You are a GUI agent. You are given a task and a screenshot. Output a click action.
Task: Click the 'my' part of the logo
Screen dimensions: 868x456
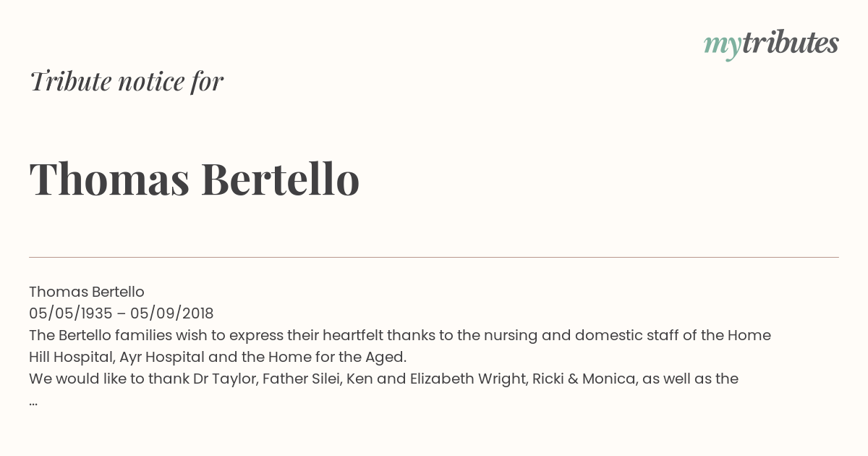723,46
